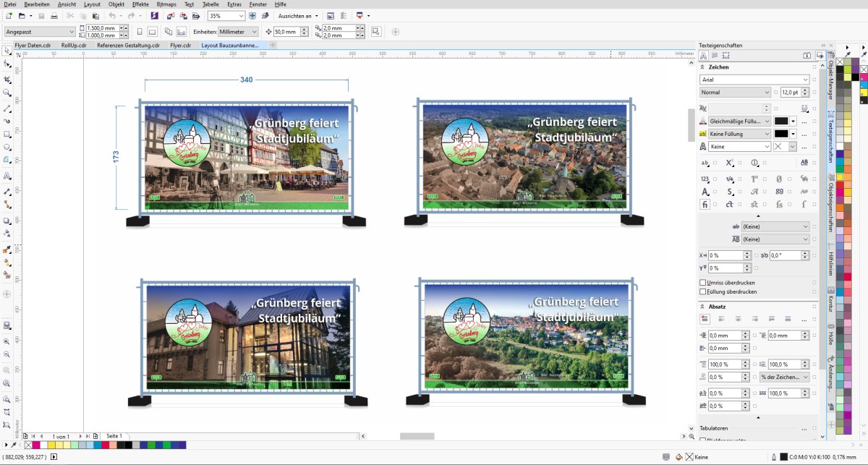The height and width of the screenshot is (465, 868).
Task: Click the purple search content icon
Action: (156, 15)
